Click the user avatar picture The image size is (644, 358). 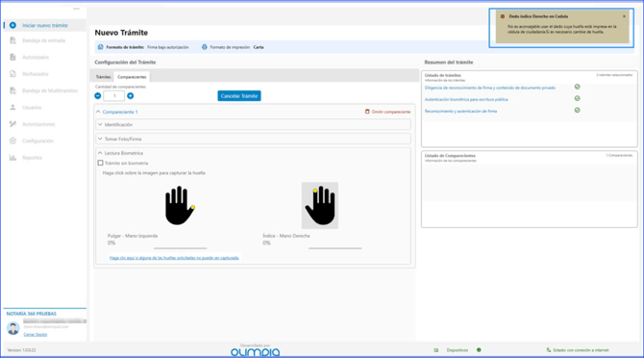(x=13, y=328)
